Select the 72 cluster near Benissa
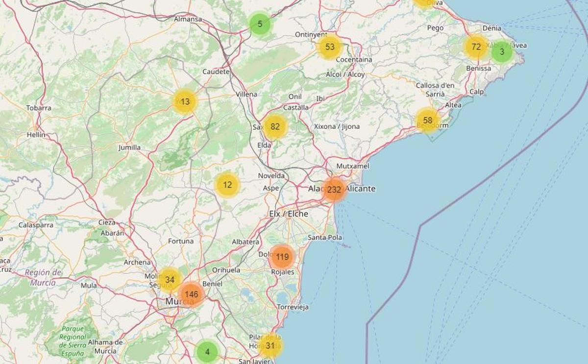 [x=475, y=47]
